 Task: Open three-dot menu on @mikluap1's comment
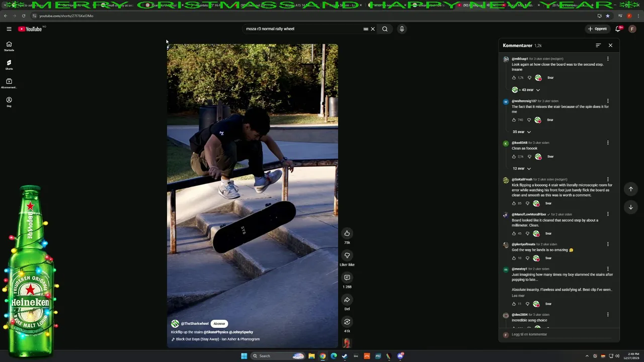click(608, 59)
